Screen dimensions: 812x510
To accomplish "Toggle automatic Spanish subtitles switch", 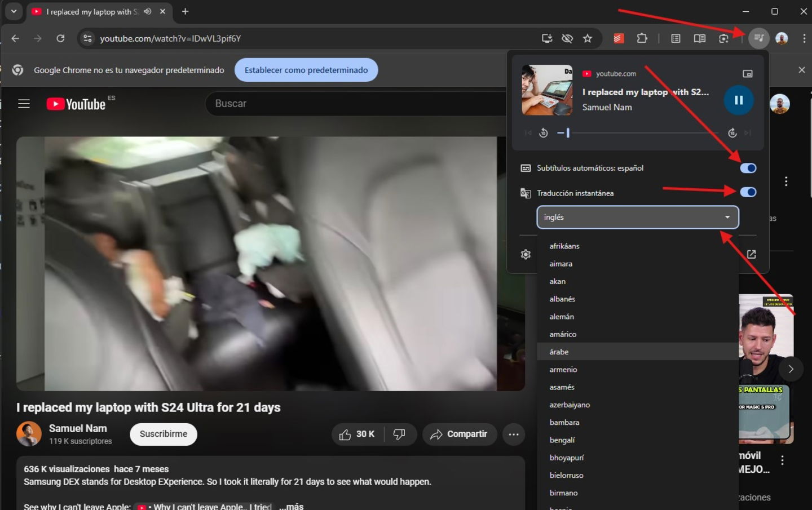I will click(748, 168).
